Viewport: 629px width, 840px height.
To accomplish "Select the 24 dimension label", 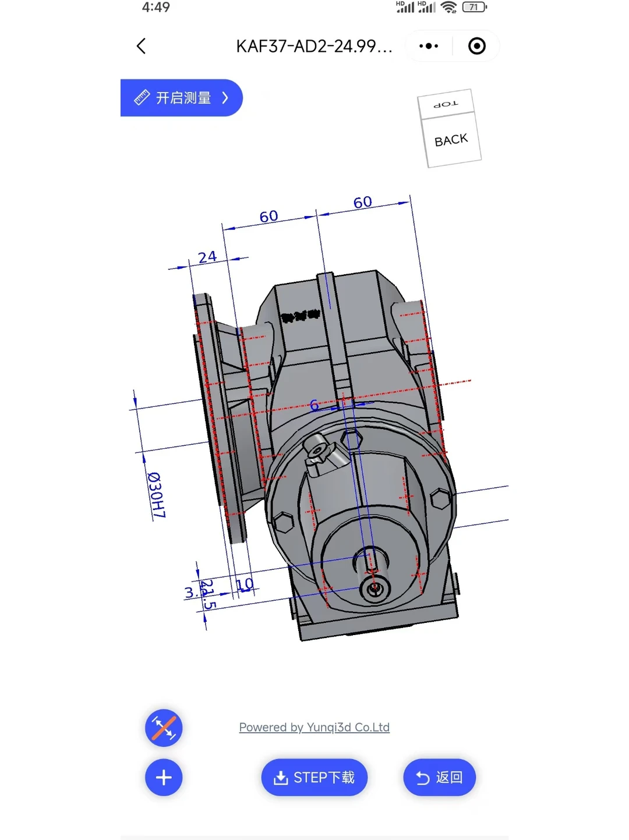I will click(207, 257).
